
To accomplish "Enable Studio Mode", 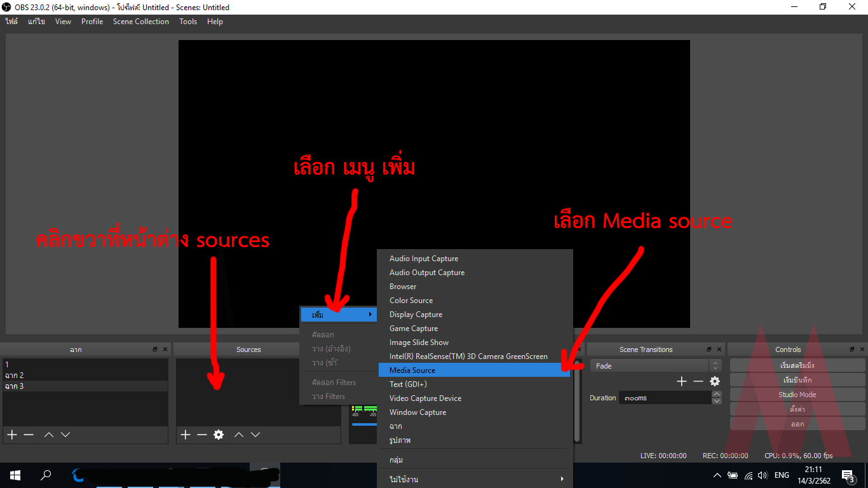I will pos(797,395).
